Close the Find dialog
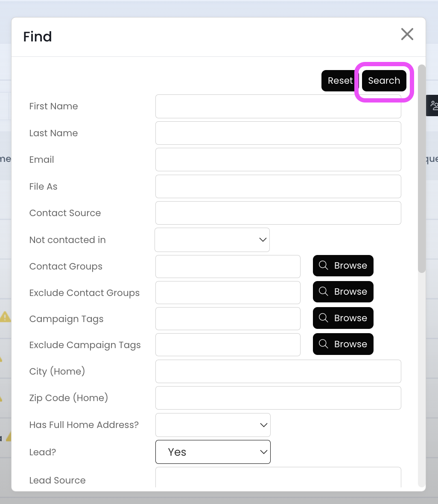 coord(407,34)
